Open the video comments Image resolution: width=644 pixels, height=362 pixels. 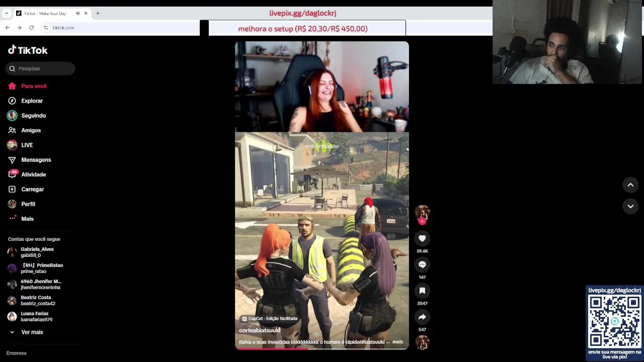coord(422,264)
